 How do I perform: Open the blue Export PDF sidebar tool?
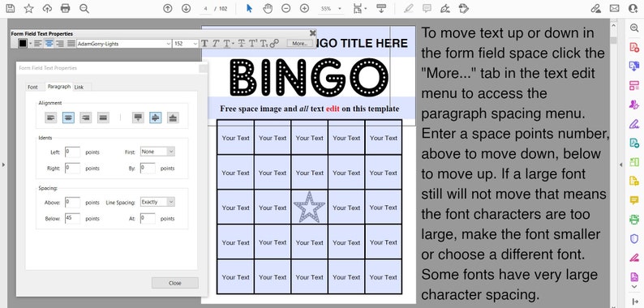[x=634, y=66]
